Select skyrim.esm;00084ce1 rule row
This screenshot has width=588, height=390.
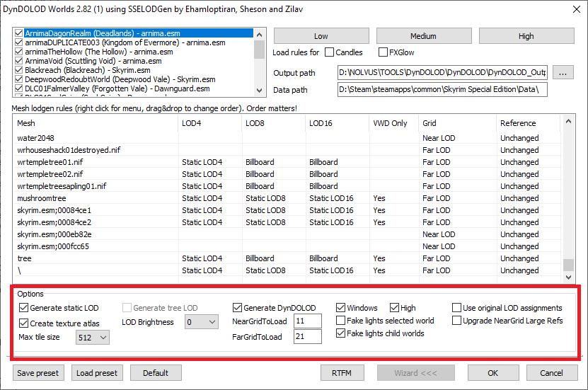click(x=288, y=210)
